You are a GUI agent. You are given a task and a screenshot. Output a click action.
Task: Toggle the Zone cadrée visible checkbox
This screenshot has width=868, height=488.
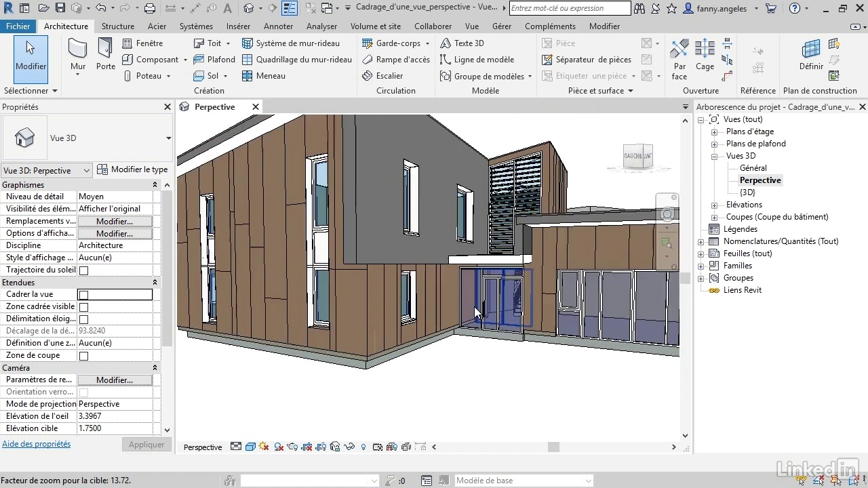(83, 307)
